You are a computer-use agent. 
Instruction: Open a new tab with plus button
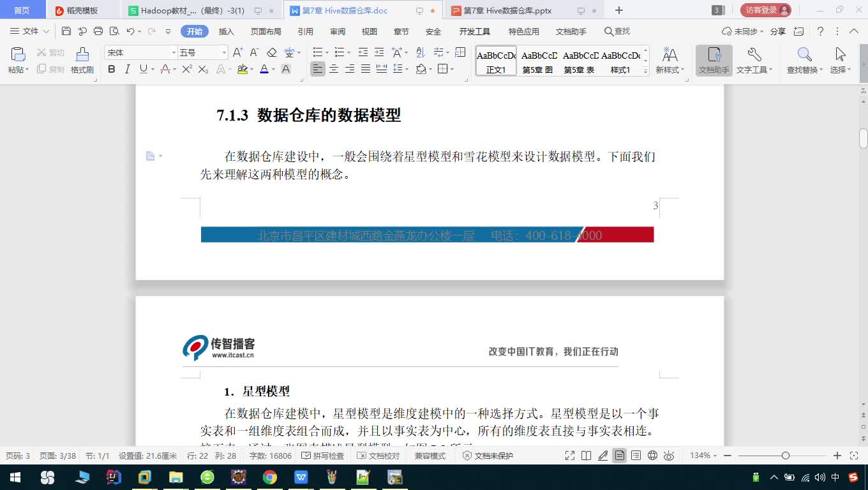pos(618,10)
